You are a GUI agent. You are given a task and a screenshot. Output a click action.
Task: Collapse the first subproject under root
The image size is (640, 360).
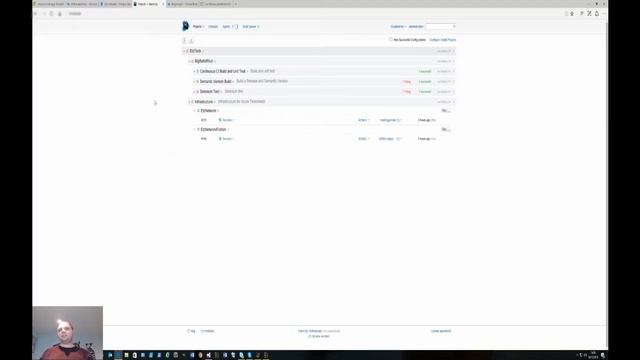click(x=189, y=61)
